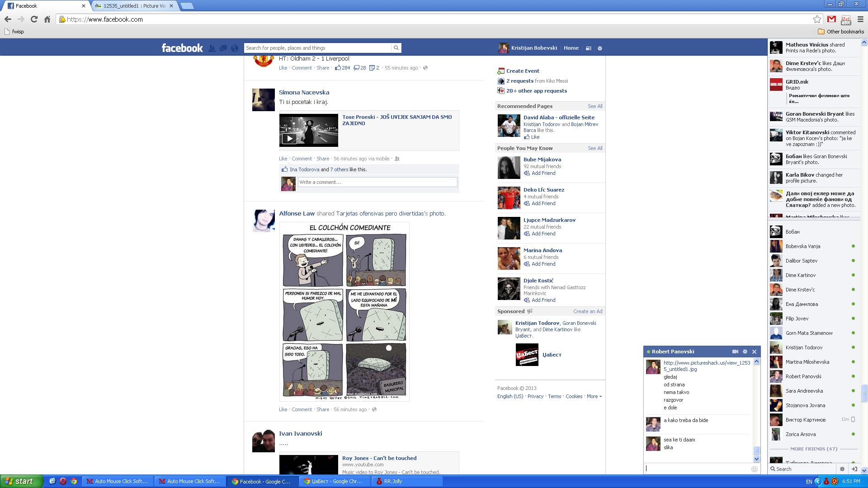868x488 pixels.
Task: Open Gmail extension icon in Chrome
Action: (831, 19)
